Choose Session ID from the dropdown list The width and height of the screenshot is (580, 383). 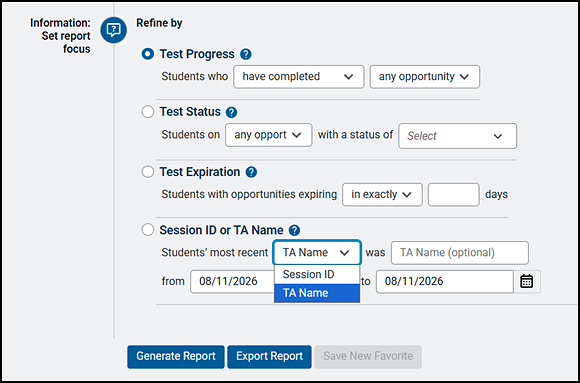(x=317, y=275)
